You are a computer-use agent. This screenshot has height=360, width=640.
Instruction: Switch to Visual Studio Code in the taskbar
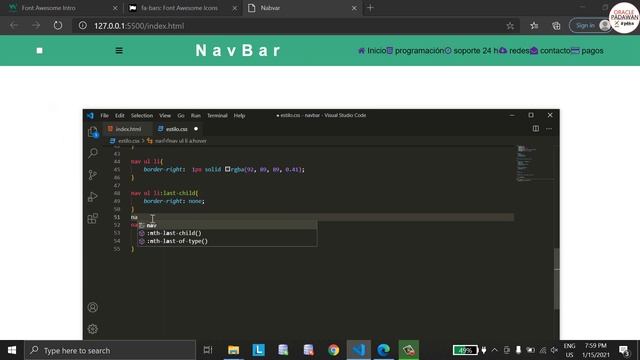(359, 350)
